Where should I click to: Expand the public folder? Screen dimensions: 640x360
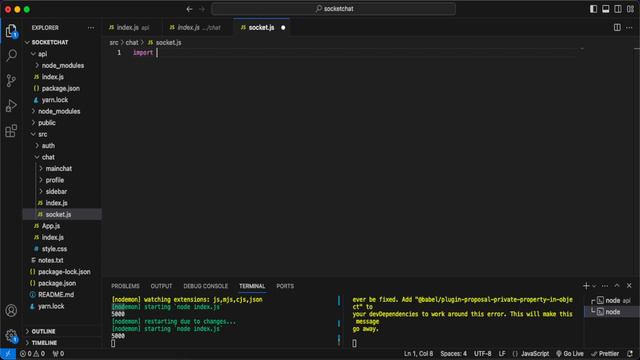coord(62,122)
